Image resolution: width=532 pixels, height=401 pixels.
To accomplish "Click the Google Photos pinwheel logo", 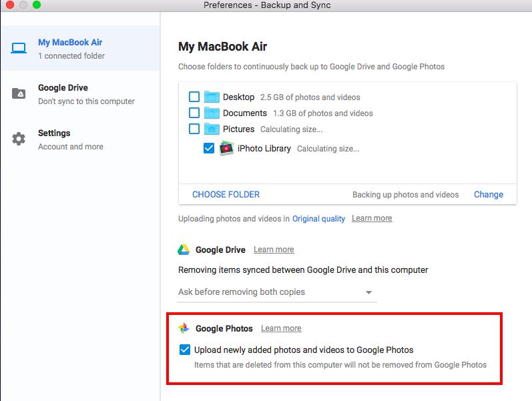I will coord(184,328).
